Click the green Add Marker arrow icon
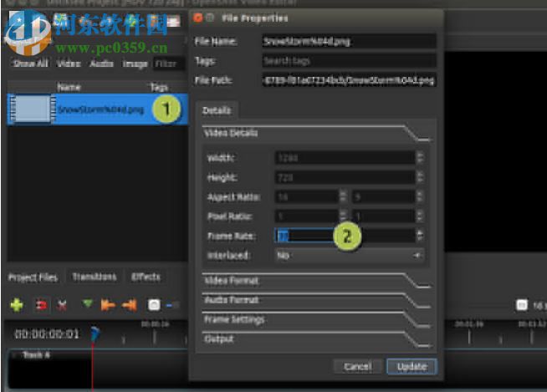This screenshot has height=392, width=547. [87, 304]
